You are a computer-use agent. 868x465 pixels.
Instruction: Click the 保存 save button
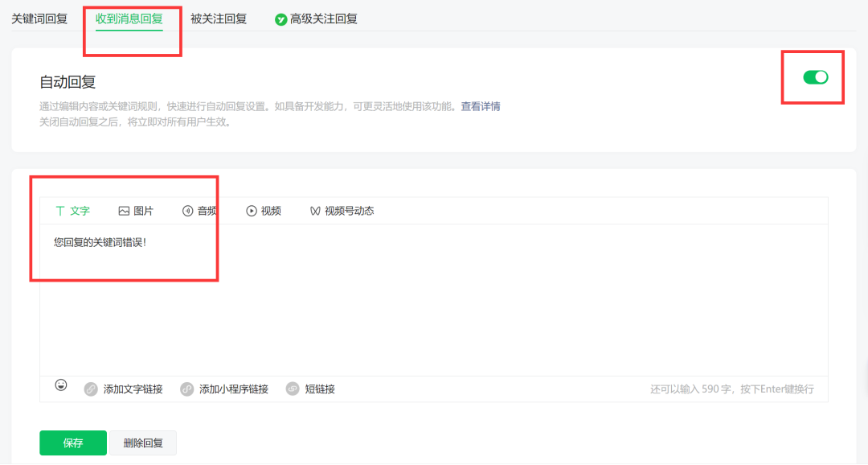72,442
